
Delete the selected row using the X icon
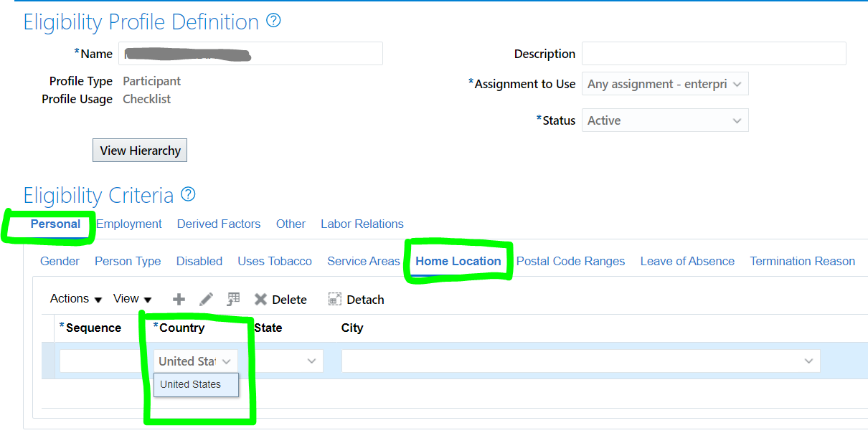[x=261, y=299]
